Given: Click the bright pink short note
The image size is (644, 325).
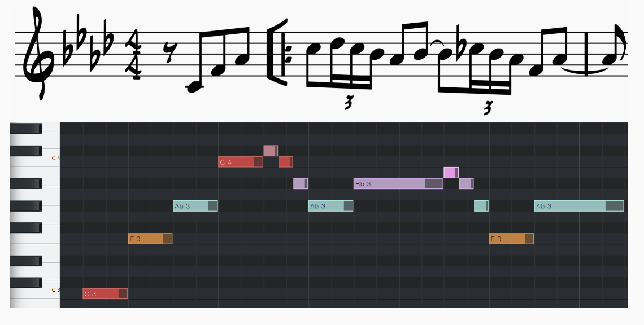Looking at the screenshot, I should coord(451,172).
